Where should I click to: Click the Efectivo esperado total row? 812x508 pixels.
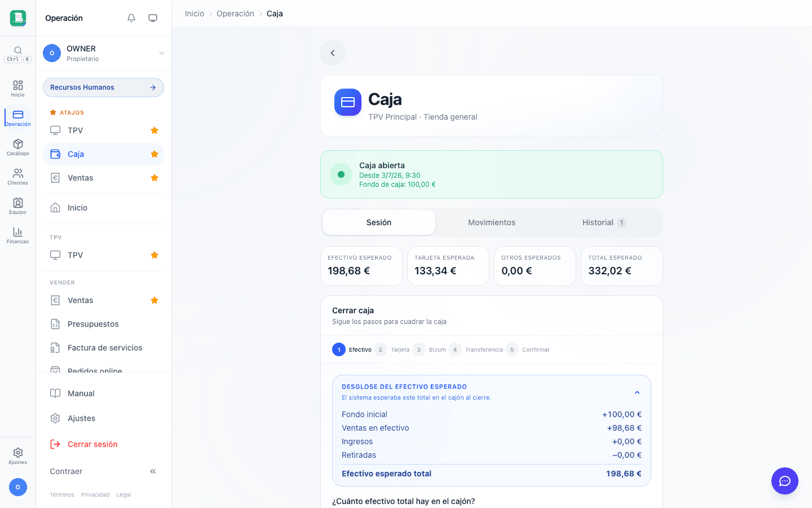(492, 474)
